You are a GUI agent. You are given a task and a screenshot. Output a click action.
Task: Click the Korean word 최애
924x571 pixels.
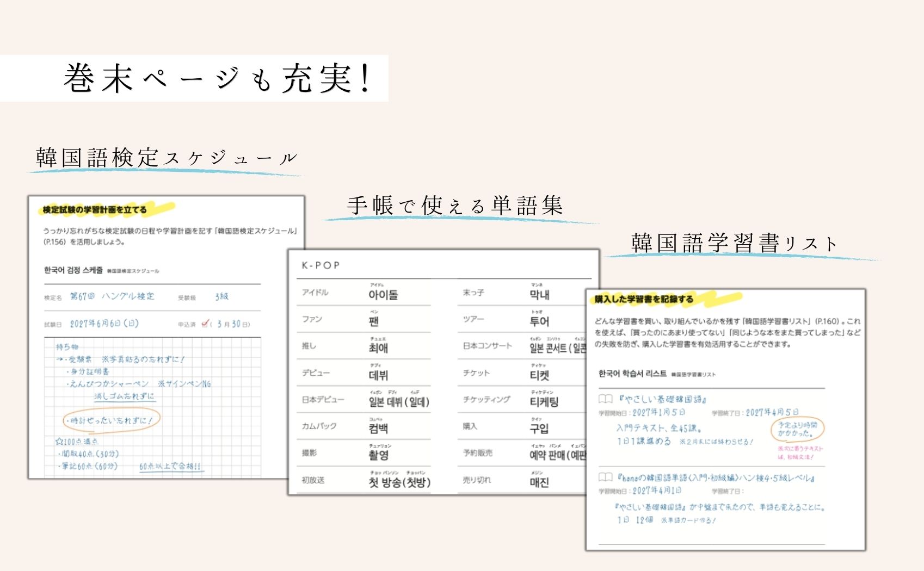click(378, 348)
